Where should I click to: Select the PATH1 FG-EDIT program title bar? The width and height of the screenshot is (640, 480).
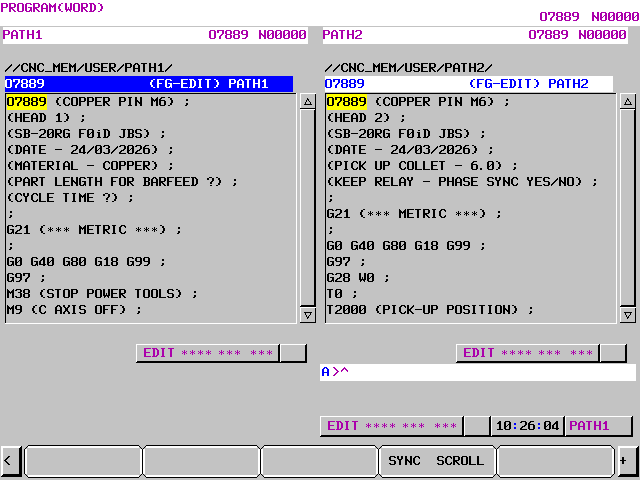coord(149,84)
